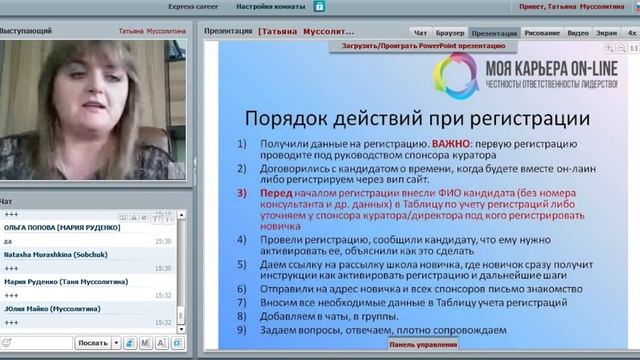
Task: Click the blue person icon beside Послать
Action: pyautogui.click(x=130, y=343)
